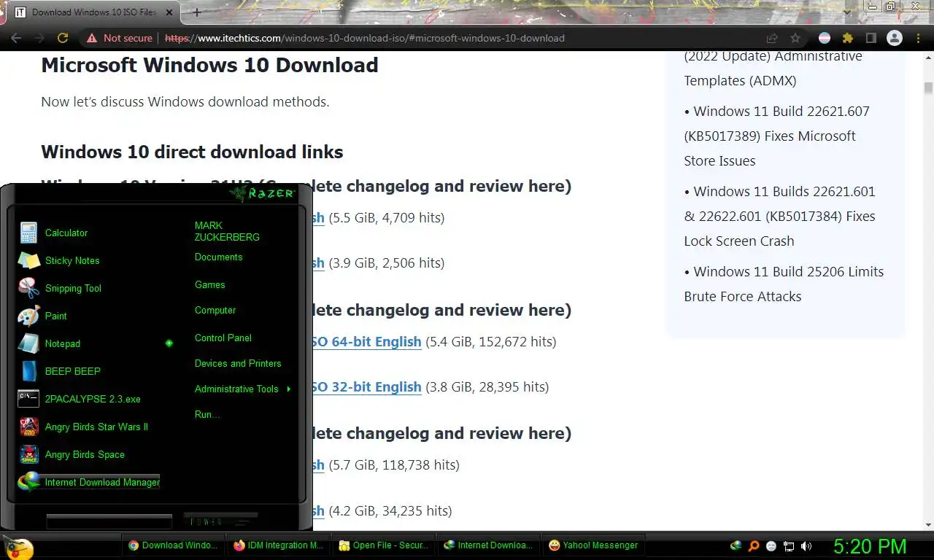934x560 pixels.
Task: Click the address bar URL
Action: [x=365, y=38]
